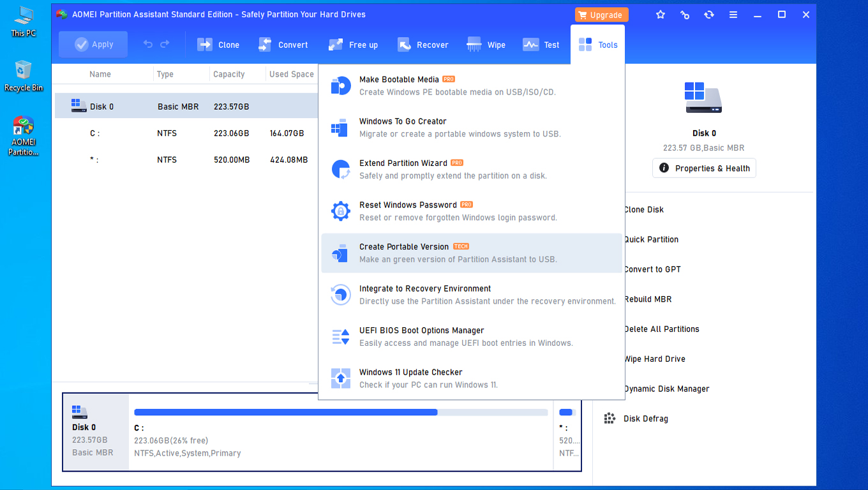Click the Disk 0 block in disk map
The height and width of the screenshot is (490, 868).
coord(96,432)
